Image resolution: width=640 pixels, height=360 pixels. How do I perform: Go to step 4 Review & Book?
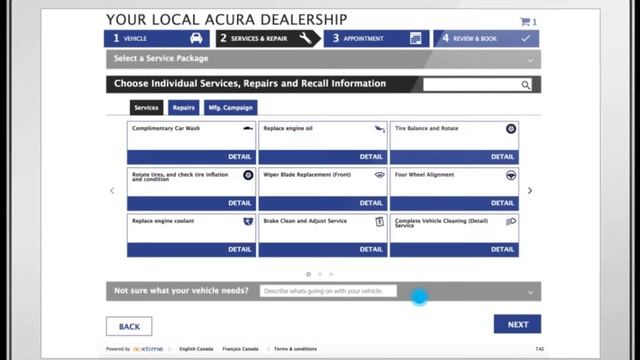click(486, 38)
